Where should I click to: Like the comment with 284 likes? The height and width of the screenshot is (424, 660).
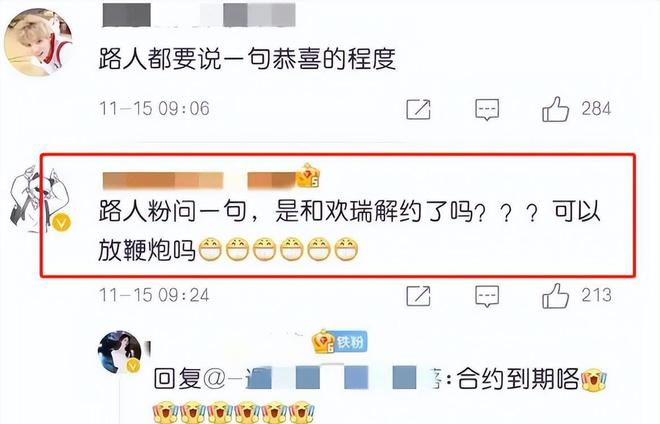[x=556, y=109]
